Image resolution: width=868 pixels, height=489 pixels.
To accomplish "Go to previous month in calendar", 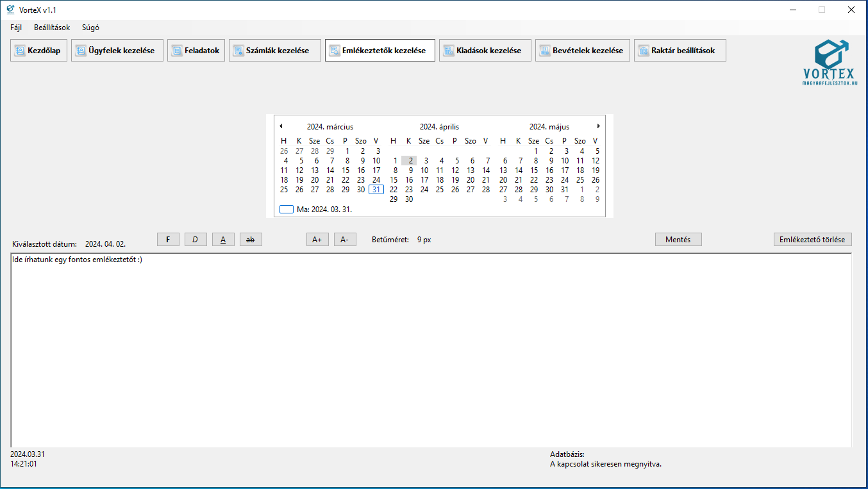I will click(281, 126).
